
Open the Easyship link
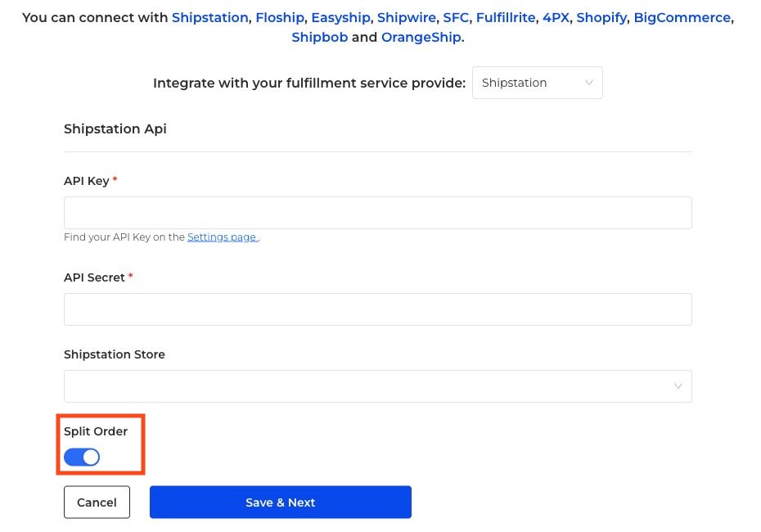[340, 18]
